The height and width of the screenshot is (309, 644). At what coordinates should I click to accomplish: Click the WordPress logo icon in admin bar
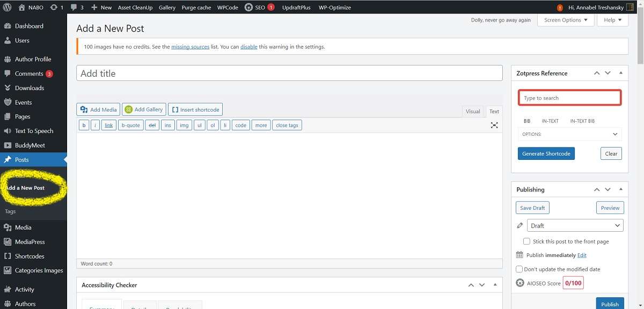8,8
